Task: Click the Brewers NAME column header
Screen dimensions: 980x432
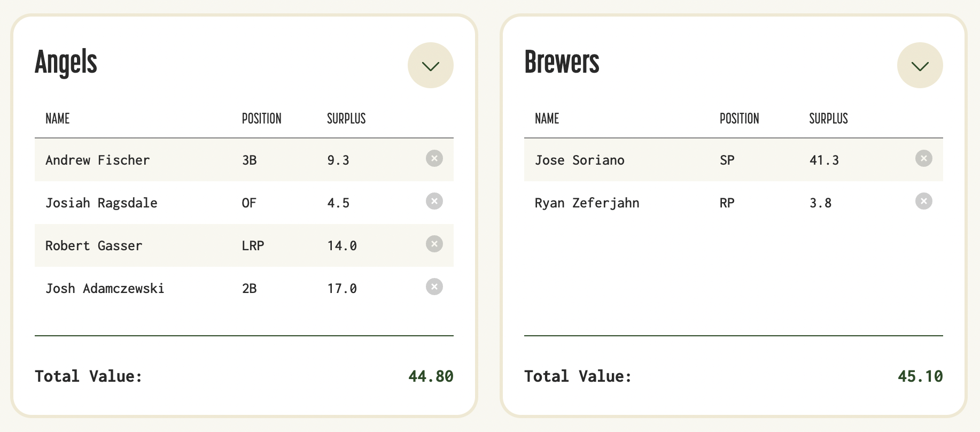Action: 547,119
